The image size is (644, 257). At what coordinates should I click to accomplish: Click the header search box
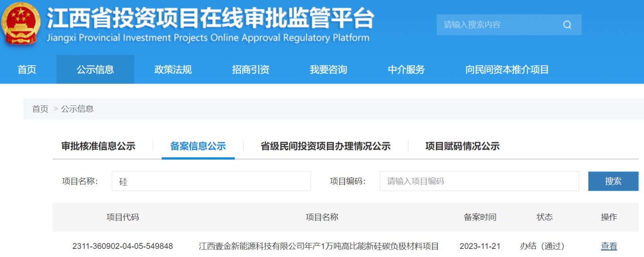point(499,25)
